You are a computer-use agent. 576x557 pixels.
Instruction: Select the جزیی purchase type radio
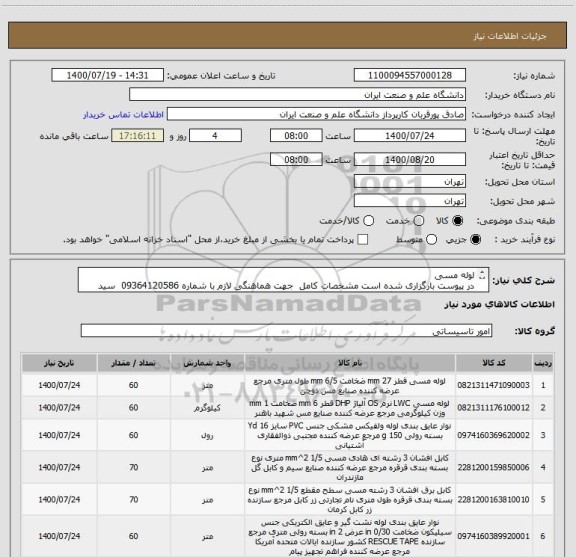point(476,240)
